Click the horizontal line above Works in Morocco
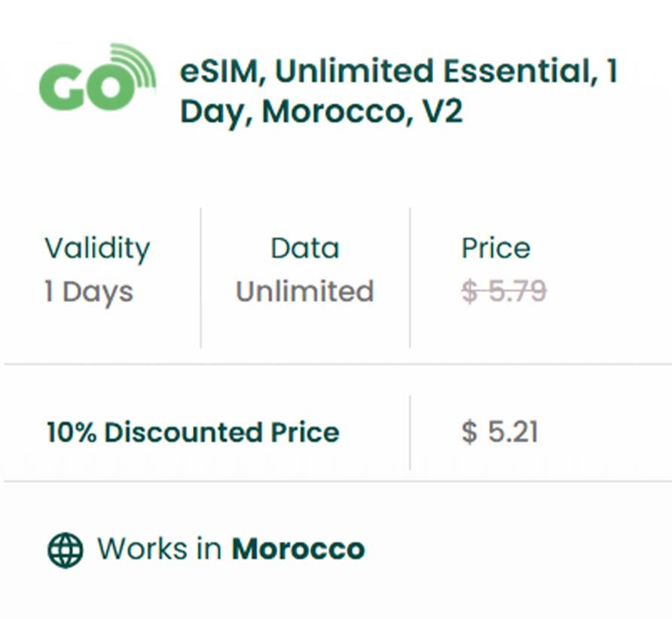The width and height of the screenshot is (672, 619). pyautogui.click(x=336, y=480)
